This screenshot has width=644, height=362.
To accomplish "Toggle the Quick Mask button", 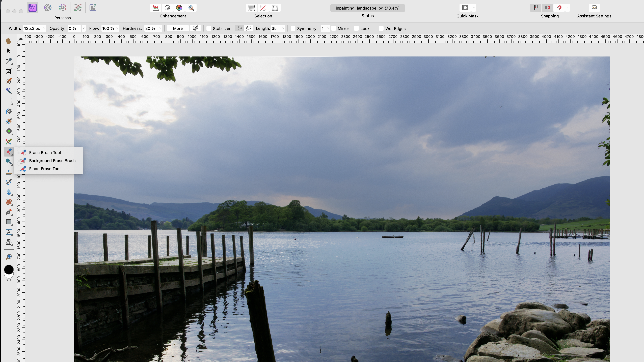I will tap(465, 8).
